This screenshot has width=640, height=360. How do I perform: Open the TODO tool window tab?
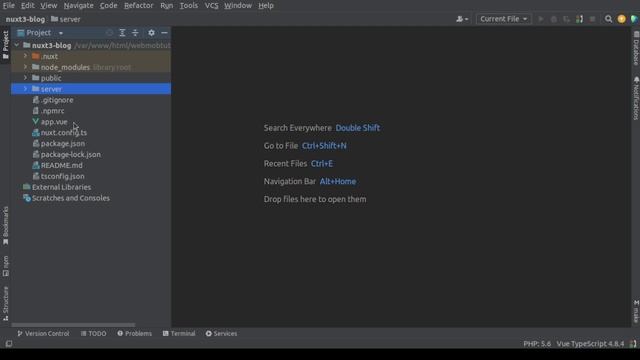(93, 333)
